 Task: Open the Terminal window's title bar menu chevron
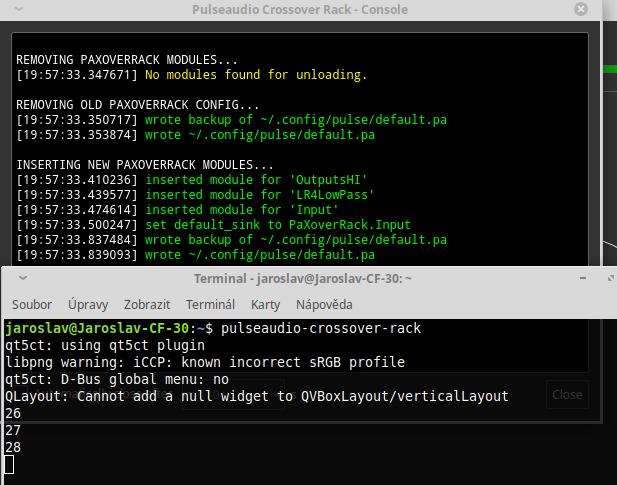23,278
